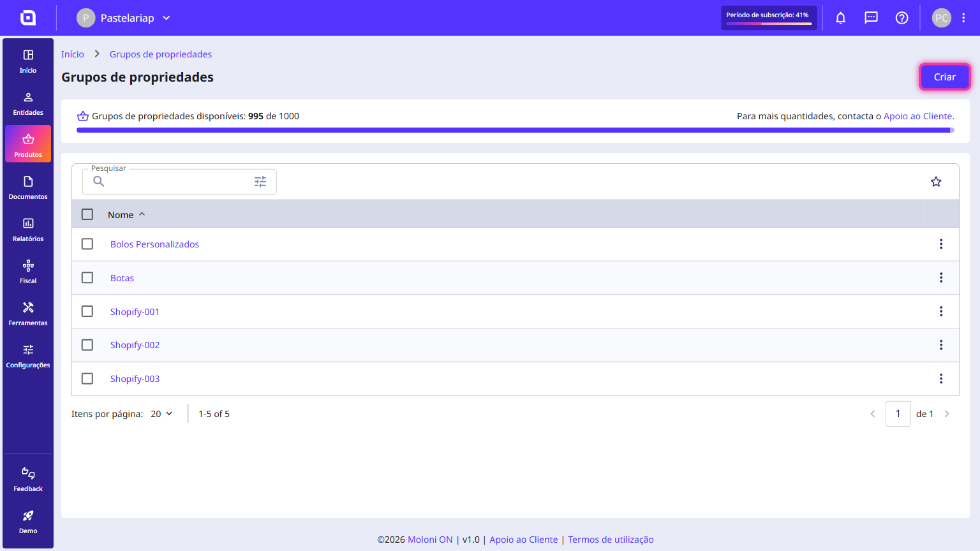Image resolution: width=980 pixels, height=551 pixels.
Task: Open the top bar kebab menu
Action: [963, 18]
